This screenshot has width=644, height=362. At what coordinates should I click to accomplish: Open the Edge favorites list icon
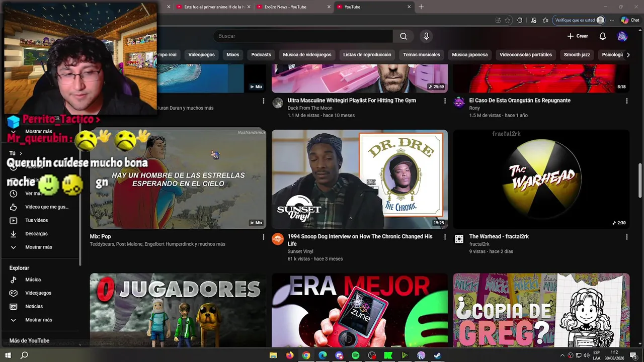click(545, 20)
